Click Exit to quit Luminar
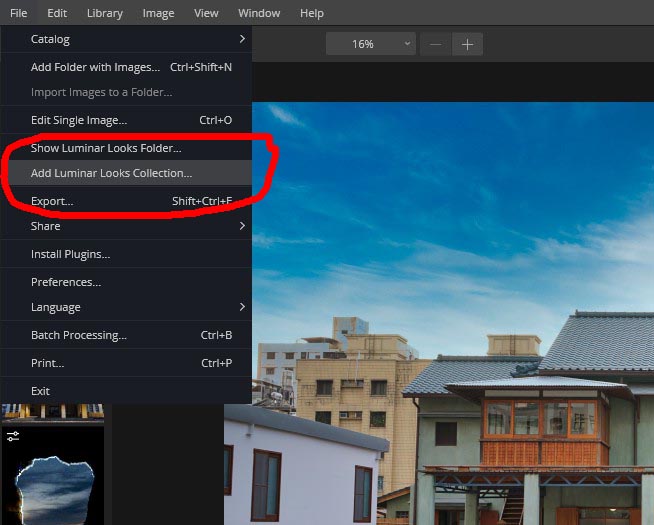The image size is (654, 525). pos(40,391)
